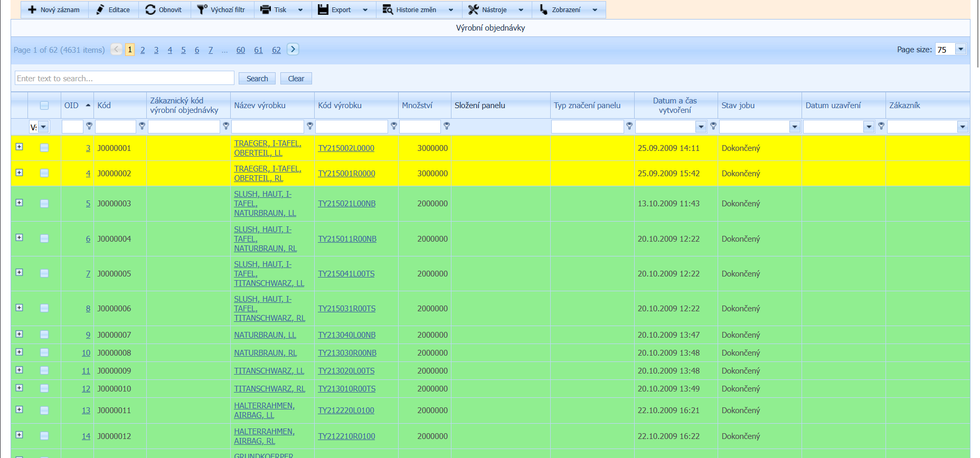Click the Tisk printer icon
The image size is (980, 458).
[x=266, y=9]
